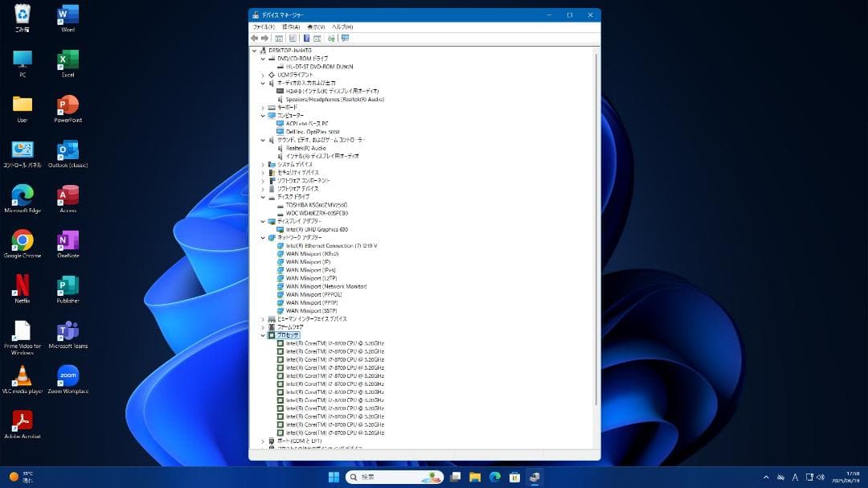Launch Google Chrome from the desktop
The width and height of the screenshot is (868, 488).
22,240
